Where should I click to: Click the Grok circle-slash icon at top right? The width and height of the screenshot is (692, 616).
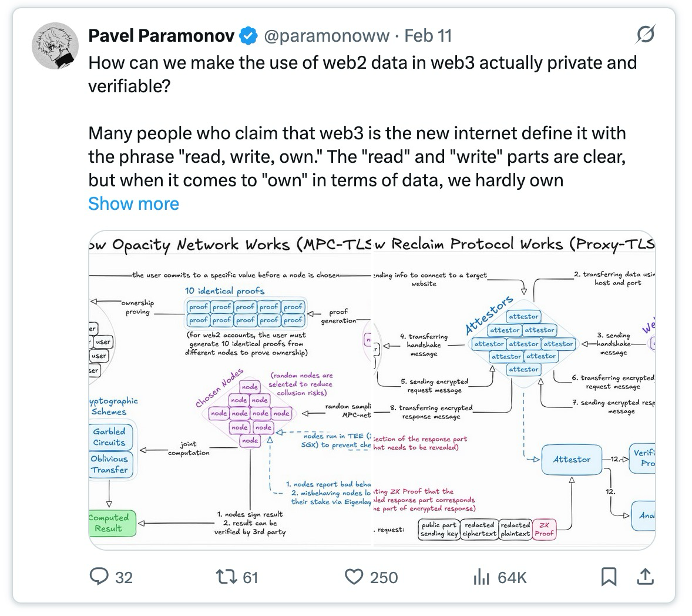pos(645,35)
